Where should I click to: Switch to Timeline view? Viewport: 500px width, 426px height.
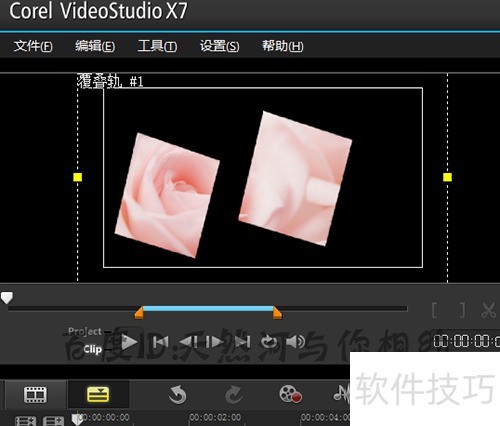pyautogui.click(x=98, y=395)
